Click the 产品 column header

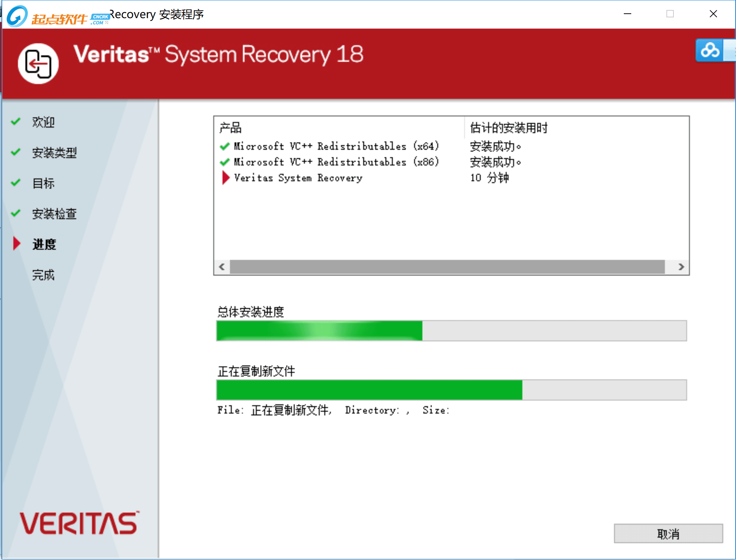pos(230,128)
